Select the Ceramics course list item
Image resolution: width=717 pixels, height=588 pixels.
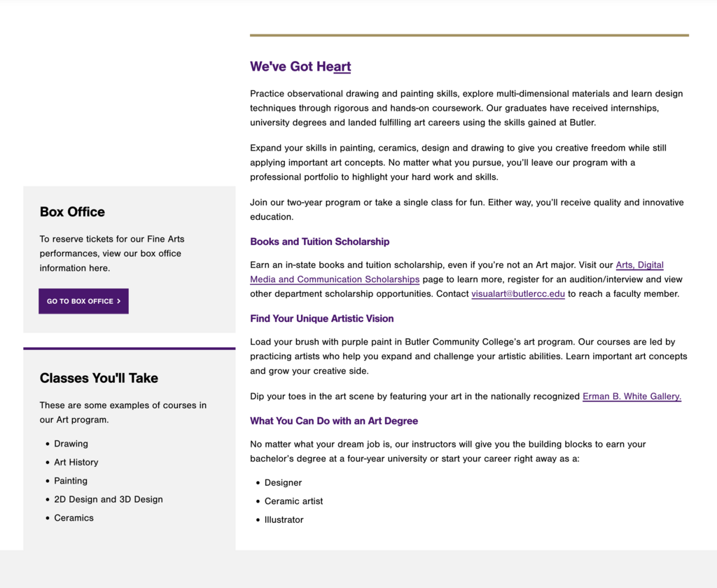[x=74, y=518]
